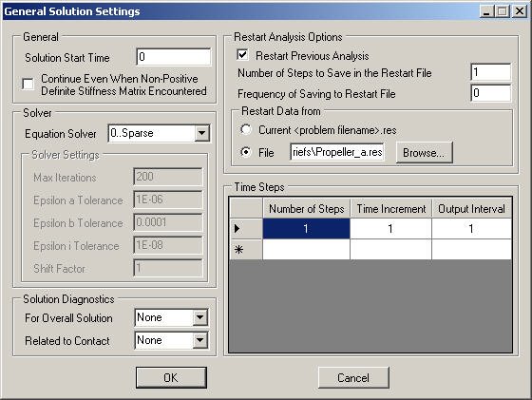Viewport: 532px width, 400px height.
Task: Select the Time Increment cell in first row
Action: [390, 229]
